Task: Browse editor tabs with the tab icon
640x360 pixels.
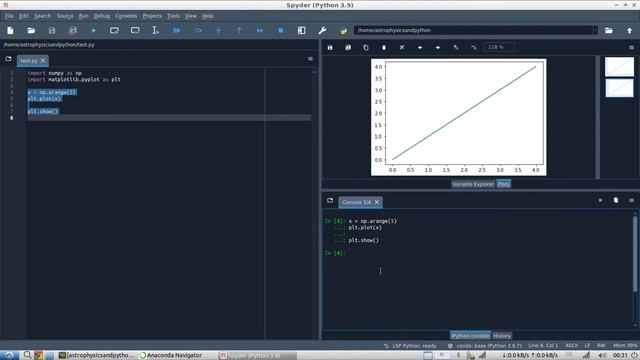Action: 8,59
